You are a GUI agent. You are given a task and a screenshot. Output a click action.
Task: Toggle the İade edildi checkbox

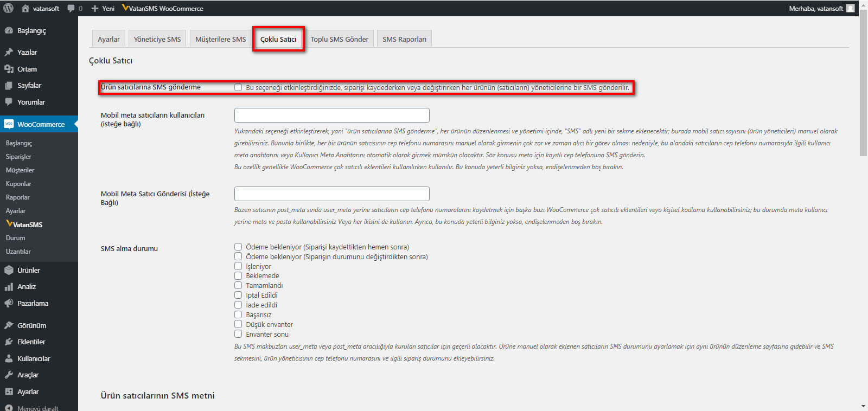(x=238, y=305)
